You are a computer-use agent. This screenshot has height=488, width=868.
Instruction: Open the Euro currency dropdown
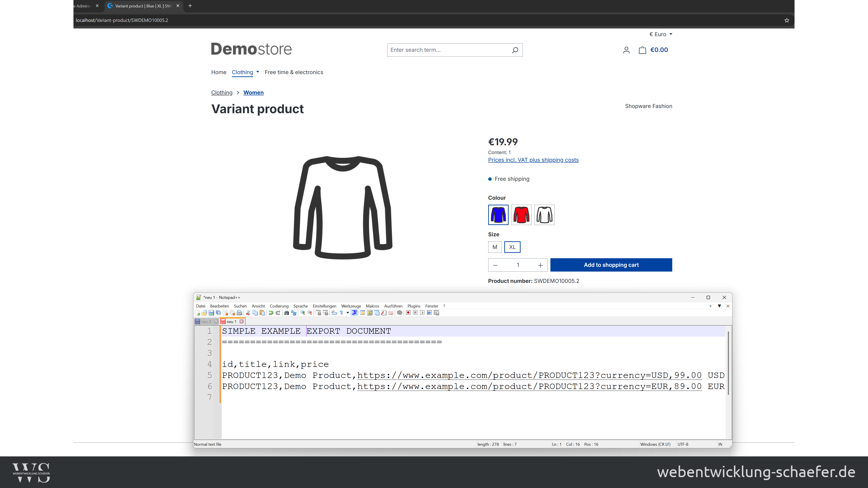click(661, 34)
